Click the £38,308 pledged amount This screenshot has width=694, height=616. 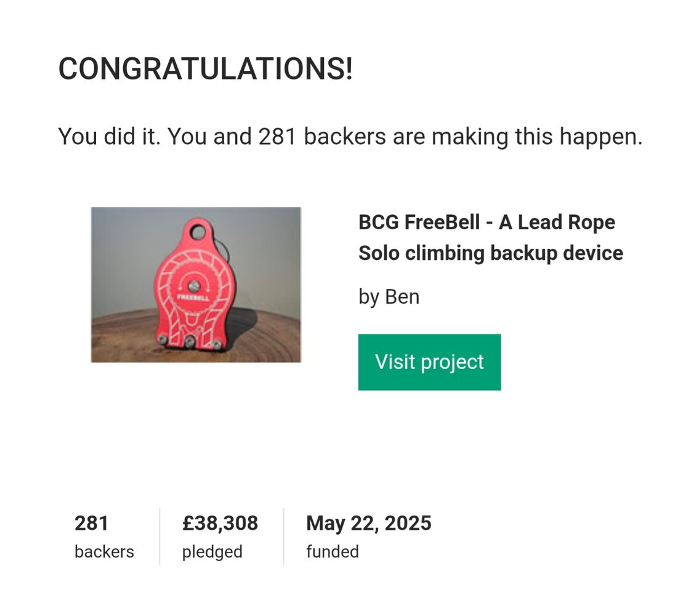point(220,524)
